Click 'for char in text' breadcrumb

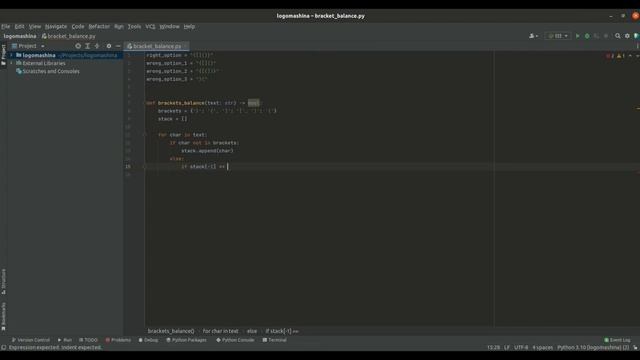click(220, 331)
